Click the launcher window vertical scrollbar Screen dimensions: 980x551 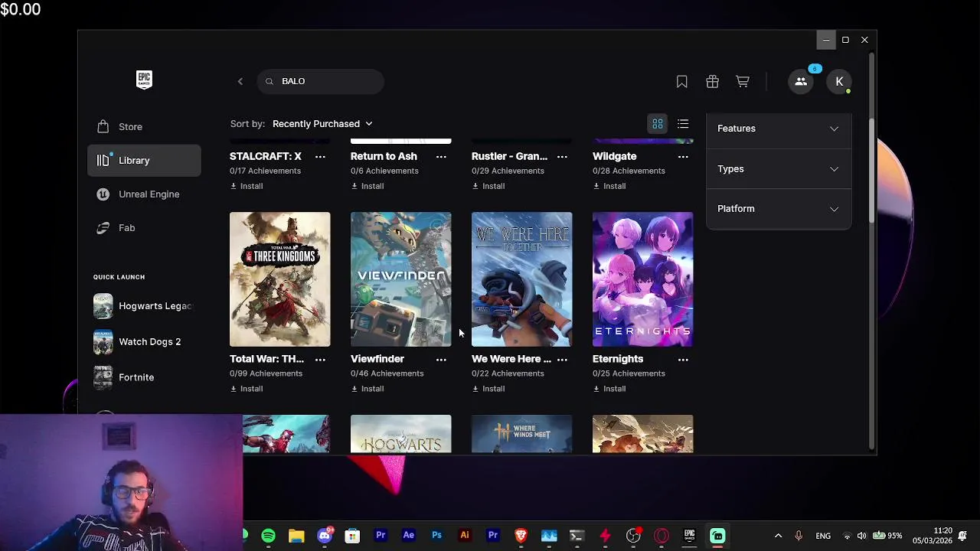[871, 171]
